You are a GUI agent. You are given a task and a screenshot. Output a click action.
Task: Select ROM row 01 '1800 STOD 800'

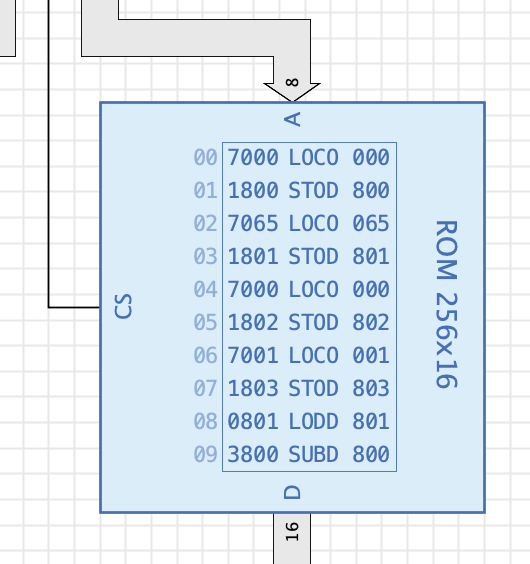(x=309, y=190)
